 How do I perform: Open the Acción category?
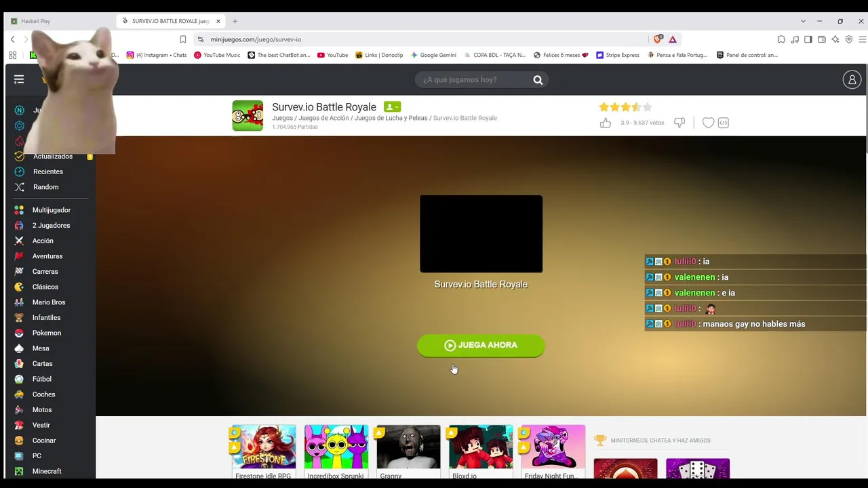tap(43, 241)
